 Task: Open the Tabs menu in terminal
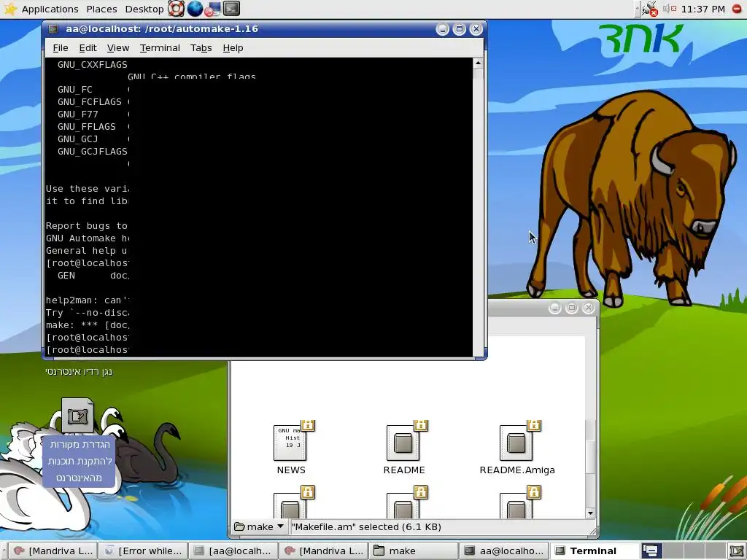tap(201, 47)
